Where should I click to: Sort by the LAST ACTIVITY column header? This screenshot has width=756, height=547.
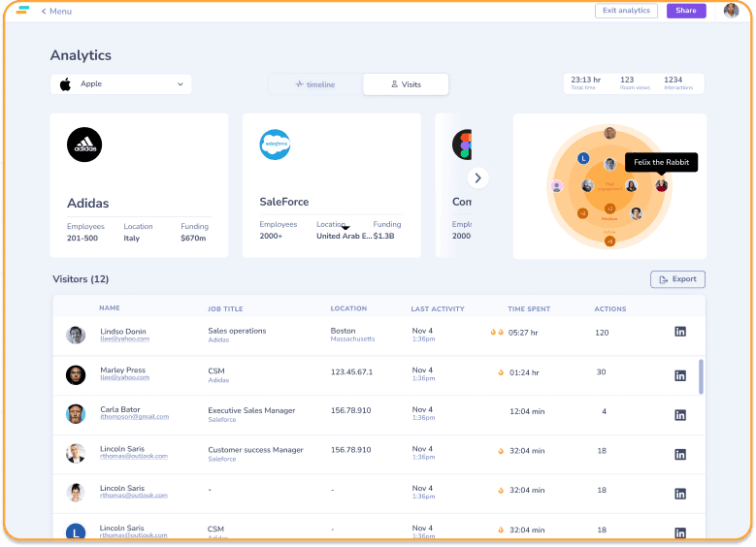[438, 309]
